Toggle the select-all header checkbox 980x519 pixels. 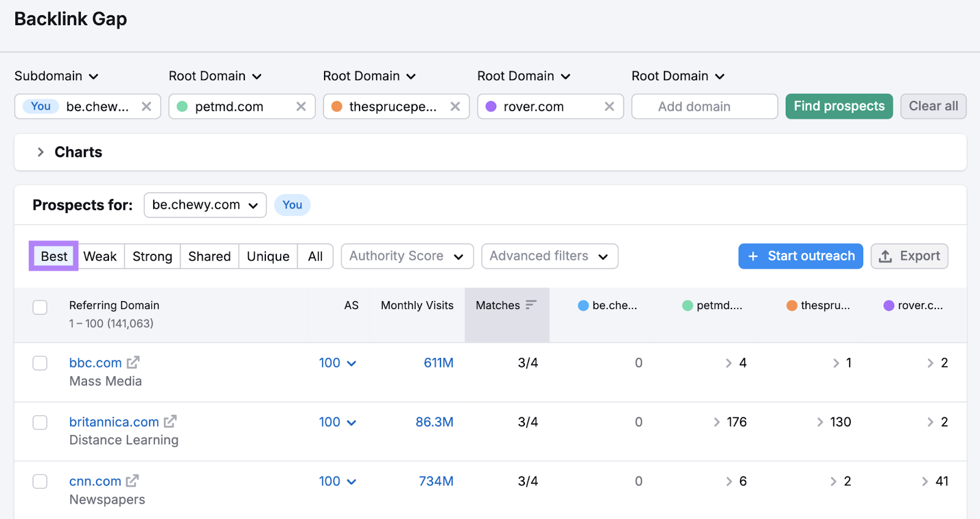click(40, 307)
